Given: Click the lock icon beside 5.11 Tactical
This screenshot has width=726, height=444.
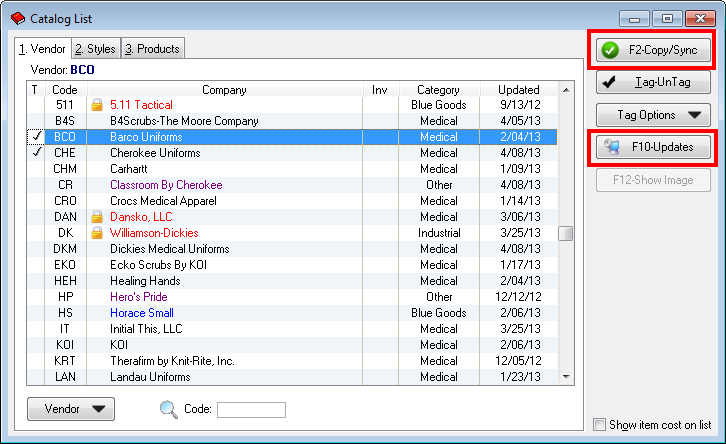Looking at the screenshot, I should (97, 105).
